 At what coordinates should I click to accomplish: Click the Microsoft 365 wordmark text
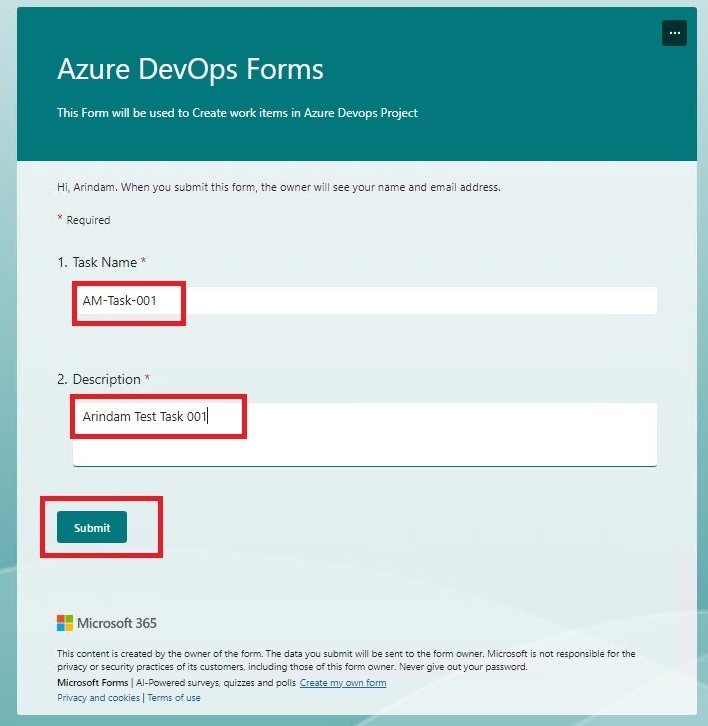click(x=117, y=623)
